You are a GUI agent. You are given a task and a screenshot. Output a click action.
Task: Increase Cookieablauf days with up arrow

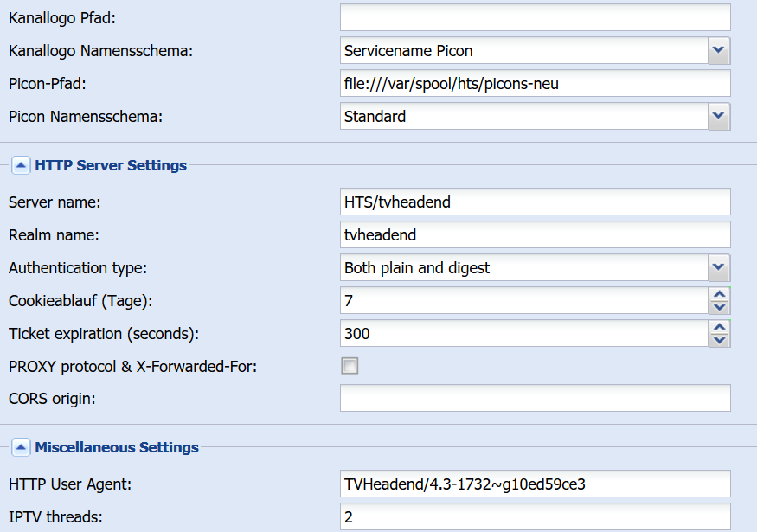(719, 294)
